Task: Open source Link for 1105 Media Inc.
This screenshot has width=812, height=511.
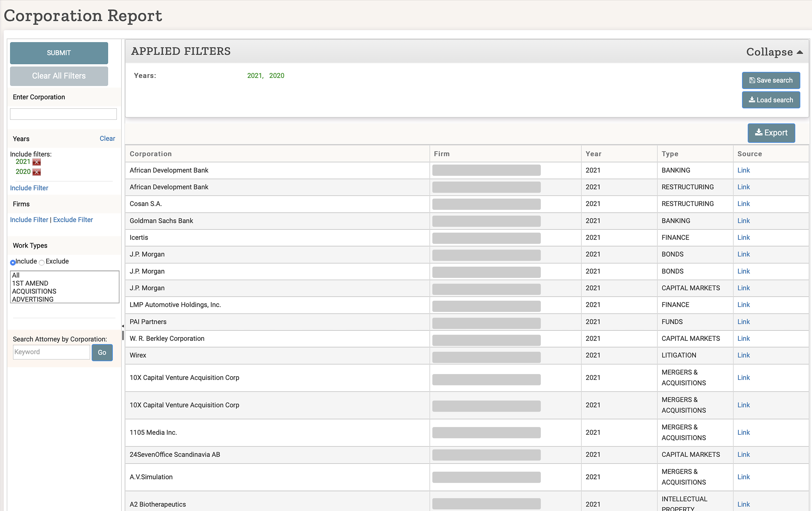Action: click(x=744, y=432)
